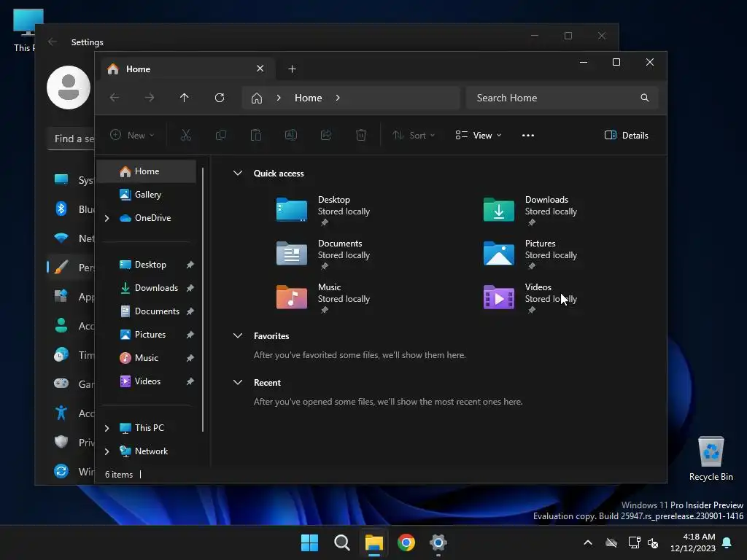
Task: Collapse the Quick access section
Action: coord(238,174)
